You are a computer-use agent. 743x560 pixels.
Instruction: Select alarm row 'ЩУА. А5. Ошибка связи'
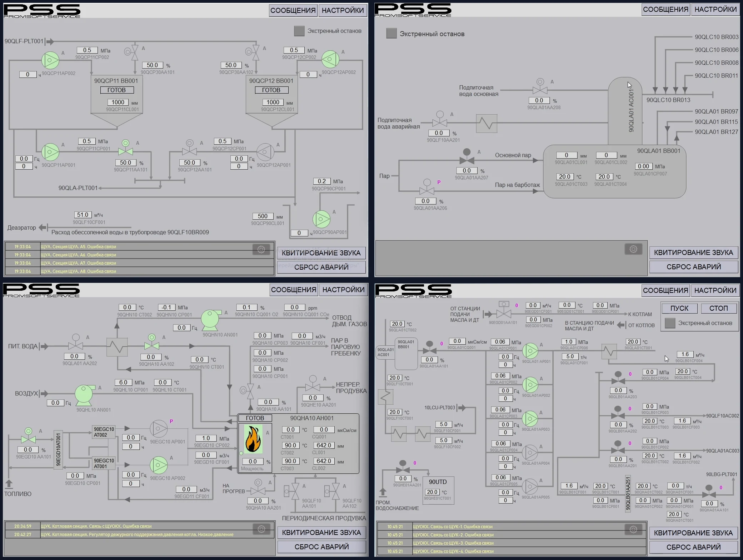[139, 246]
